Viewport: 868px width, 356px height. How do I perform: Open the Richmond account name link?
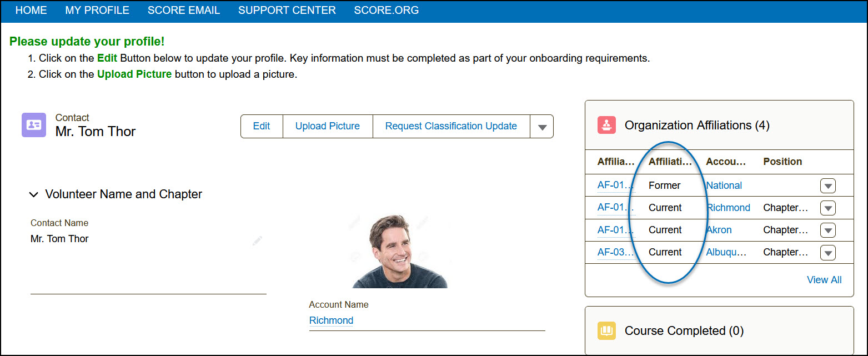coord(331,320)
